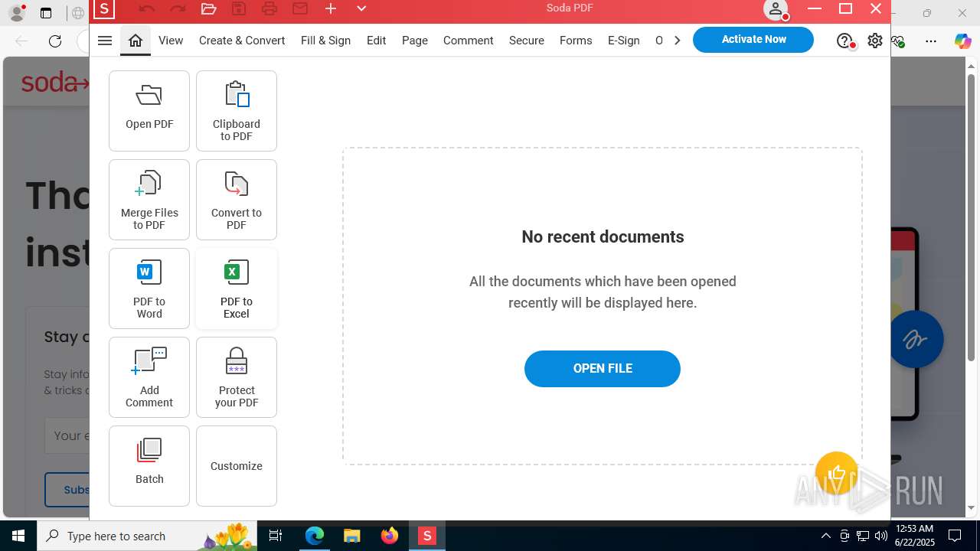Click the Batch tile

(x=149, y=466)
